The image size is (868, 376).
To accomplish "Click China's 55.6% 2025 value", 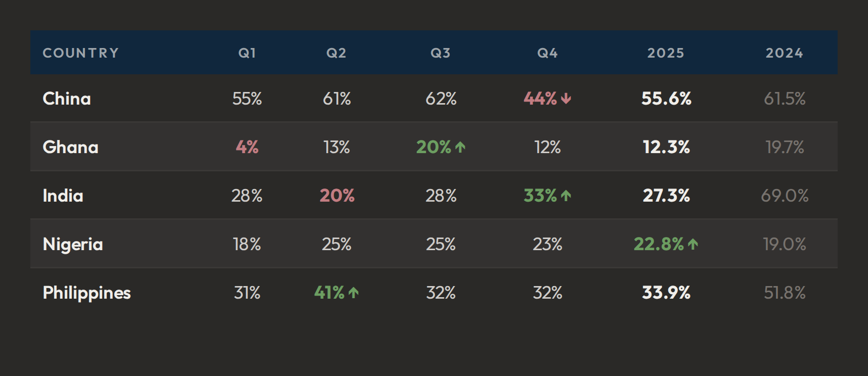I will (x=666, y=99).
